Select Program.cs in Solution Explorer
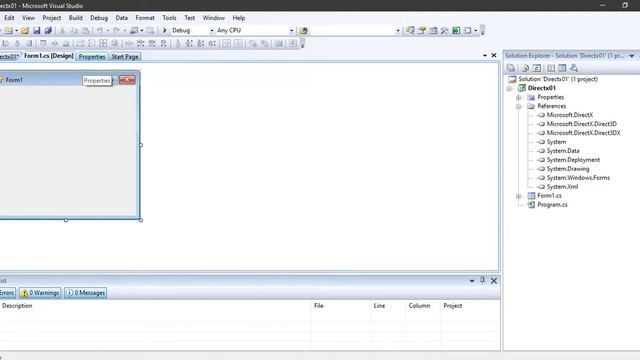Image resolution: width=640 pixels, height=360 pixels. click(552, 205)
